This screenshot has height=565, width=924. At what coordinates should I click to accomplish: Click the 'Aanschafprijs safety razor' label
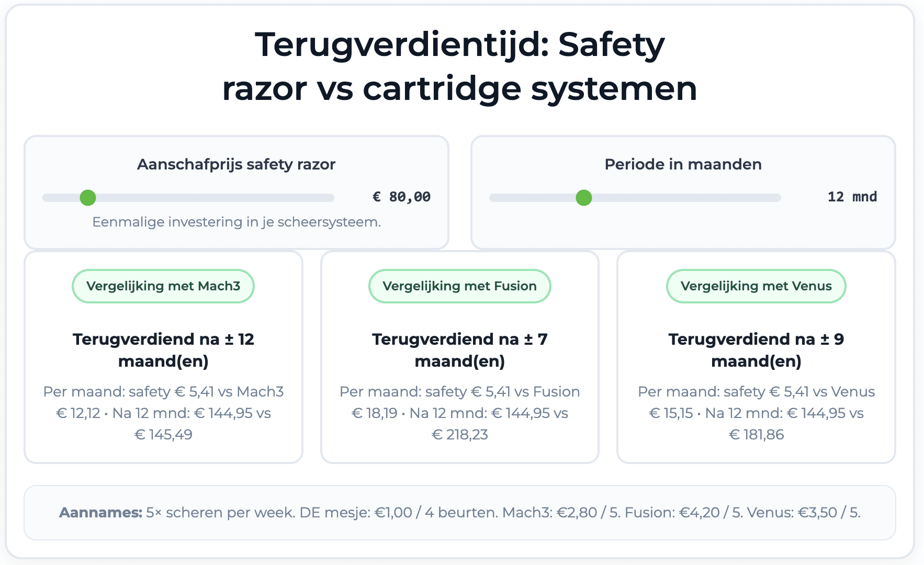click(236, 164)
